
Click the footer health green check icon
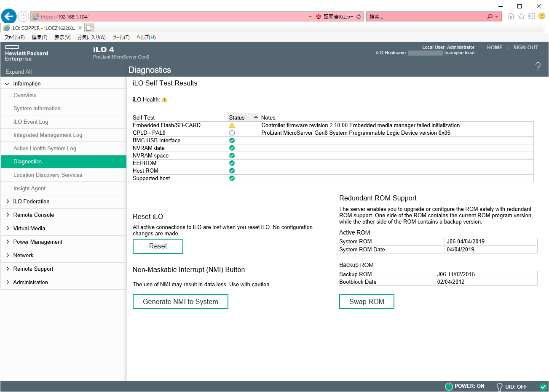(x=543, y=387)
